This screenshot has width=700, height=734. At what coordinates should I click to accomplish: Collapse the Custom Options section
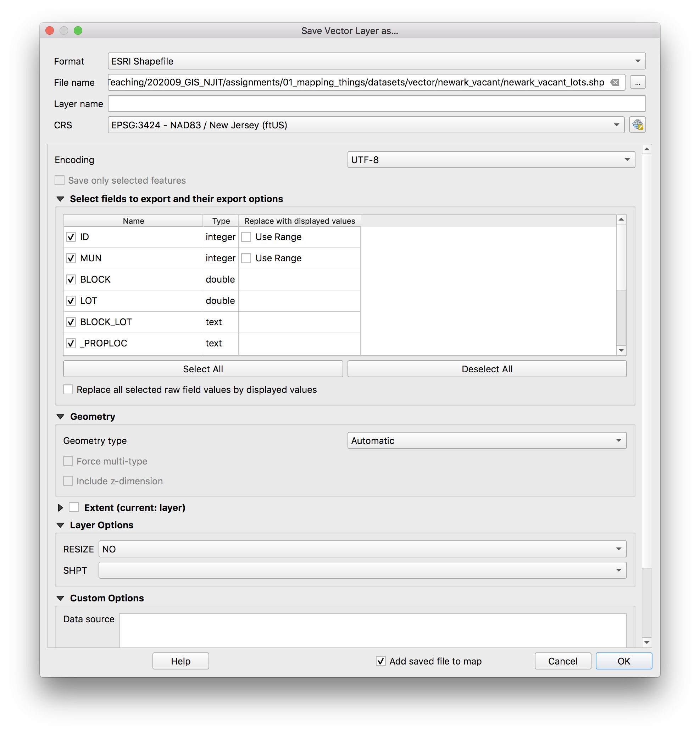pos(60,598)
